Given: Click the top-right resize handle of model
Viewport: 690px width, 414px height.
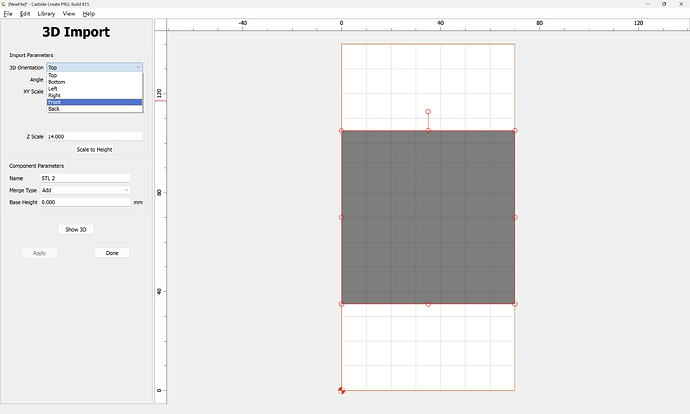Looking at the screenshot, I should click(x=515, y=131).
